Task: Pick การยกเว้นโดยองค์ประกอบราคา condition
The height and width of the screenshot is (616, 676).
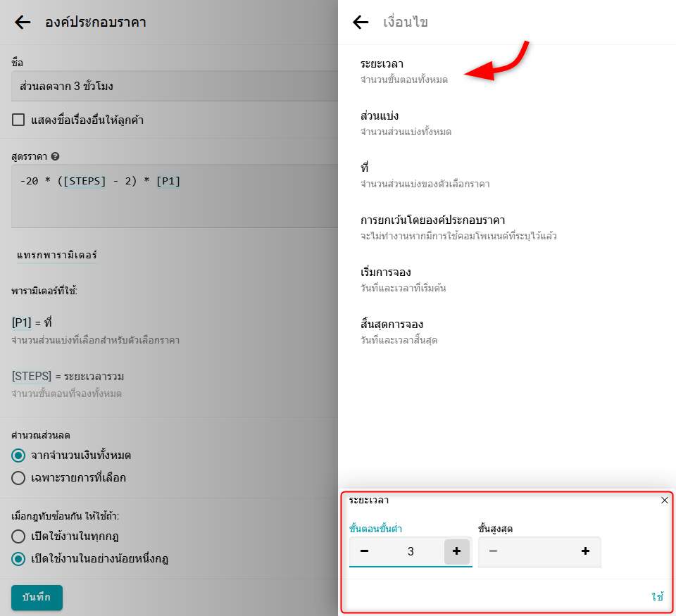Action: point(458,227)
